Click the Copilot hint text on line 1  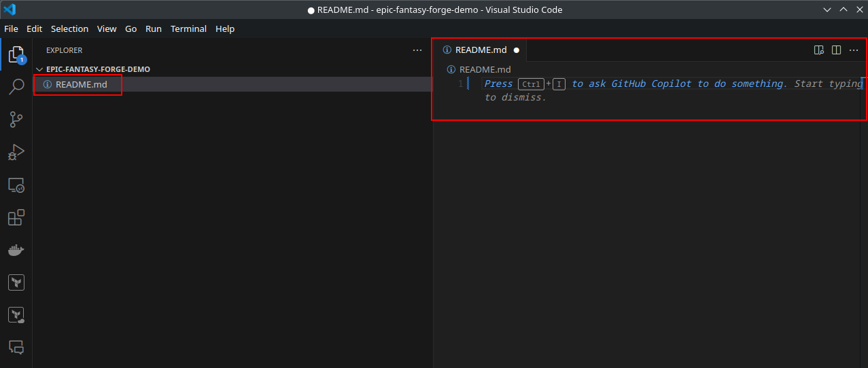673,90
